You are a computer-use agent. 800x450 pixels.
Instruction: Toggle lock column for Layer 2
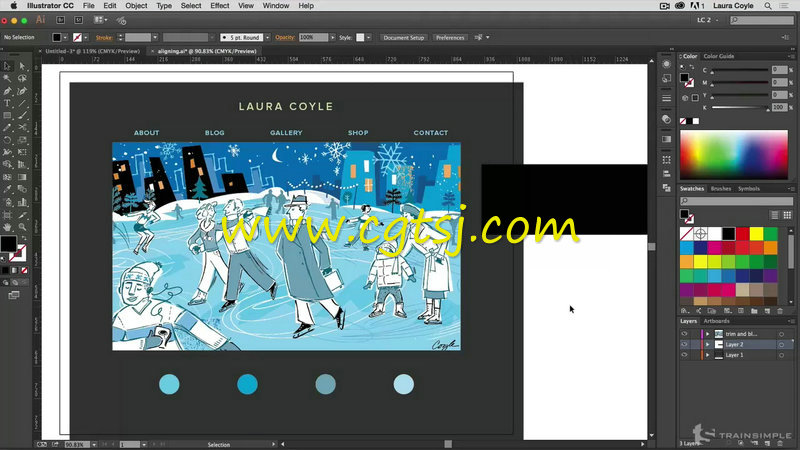click(x=694, y=344)
